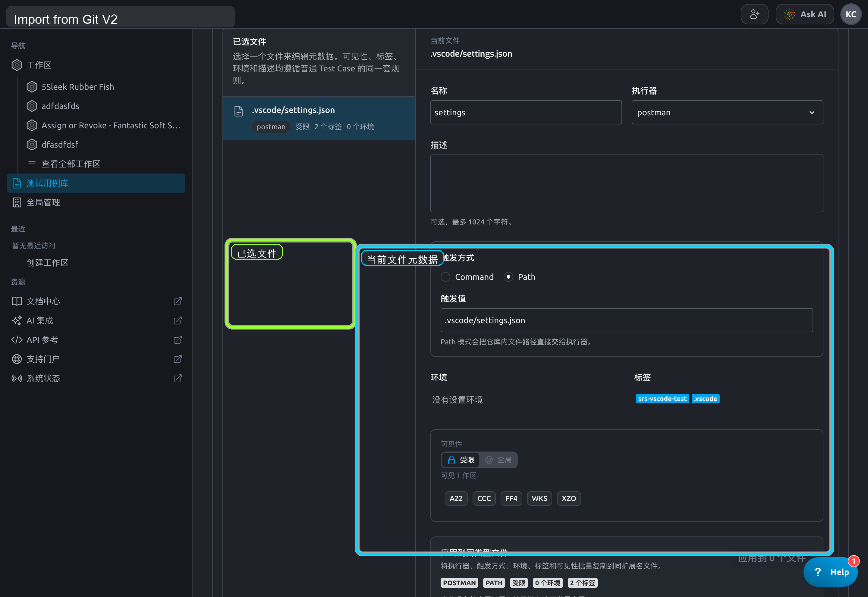This screenshot has height=597, width=868.
Task: Open the 执行器 dropdown showing postman
Action: [727, 112]
